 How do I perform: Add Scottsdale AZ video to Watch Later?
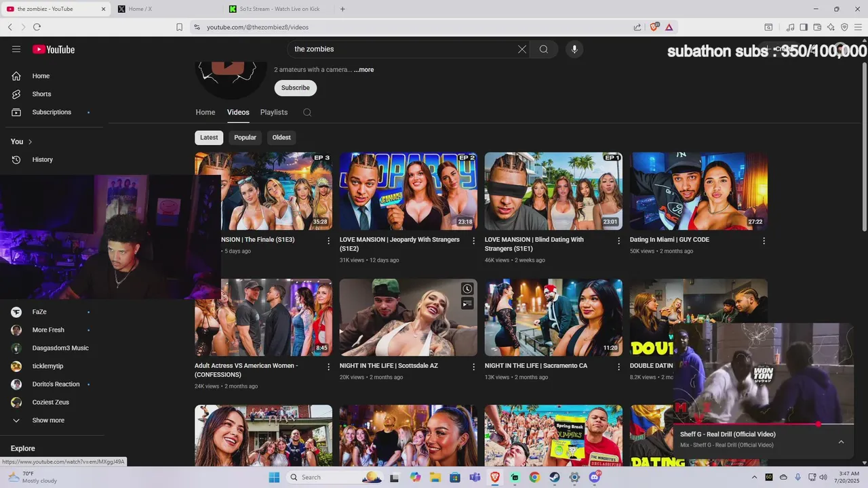(x=467, y=289)
